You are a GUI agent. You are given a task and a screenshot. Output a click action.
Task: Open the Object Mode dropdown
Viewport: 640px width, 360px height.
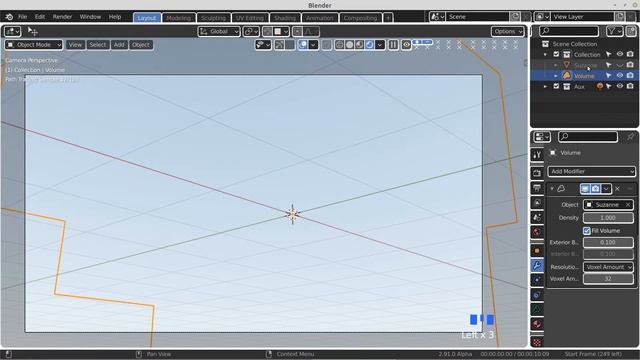34,44
